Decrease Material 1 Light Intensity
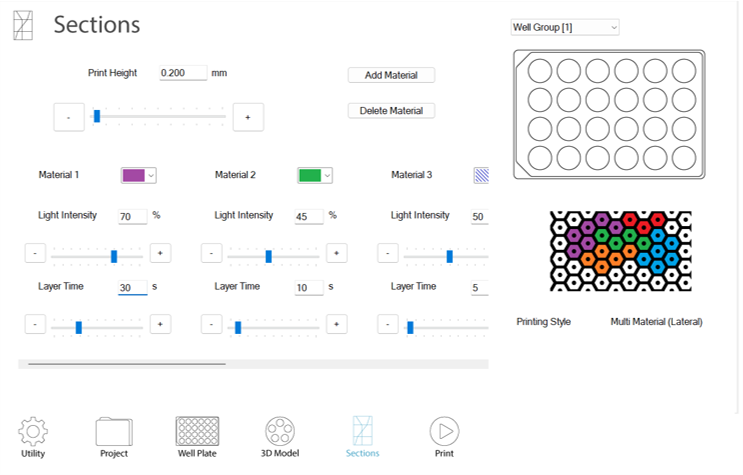 35,253
